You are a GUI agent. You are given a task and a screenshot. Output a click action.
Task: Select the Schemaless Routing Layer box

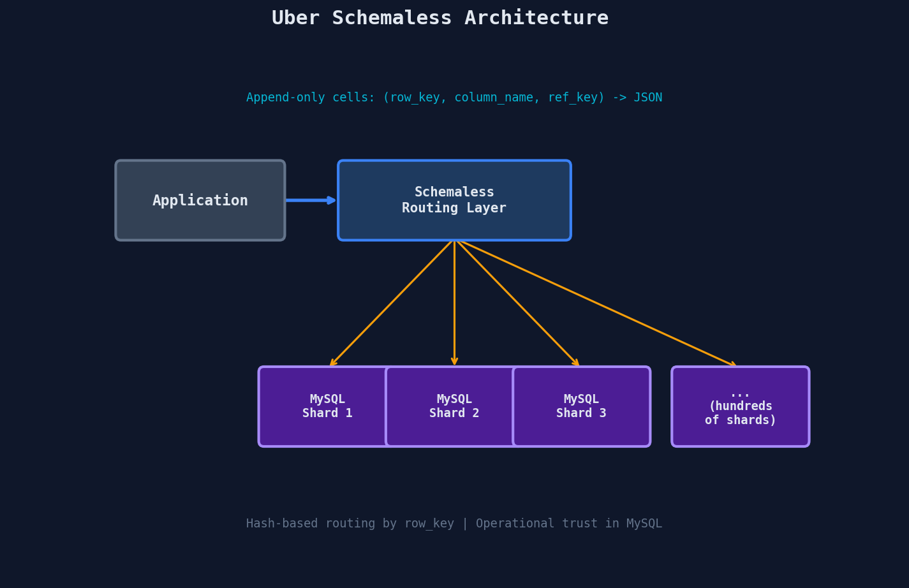[x=454, y=200]
